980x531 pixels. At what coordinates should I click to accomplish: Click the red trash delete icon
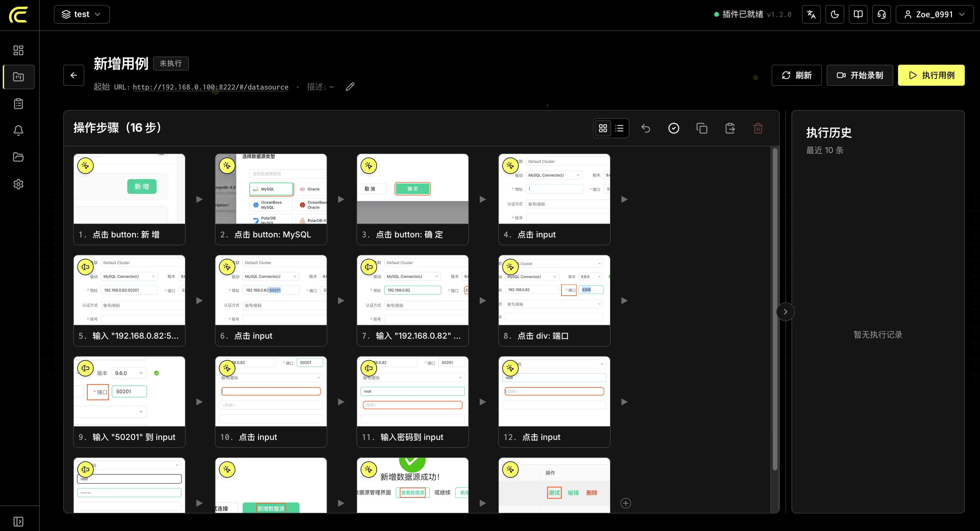[758, 128]
